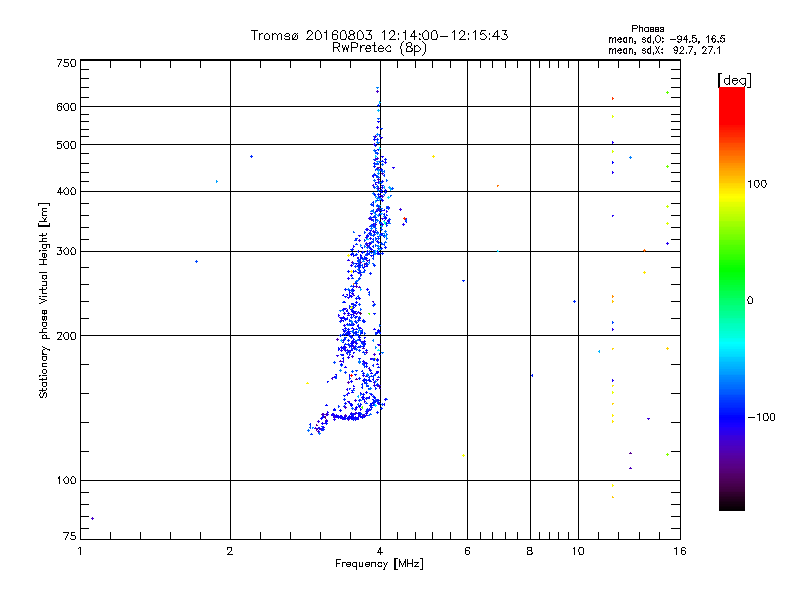This screenshot has height=600, width=800.
Task: Click the green section of the phase colorbar
Action: 732,270
